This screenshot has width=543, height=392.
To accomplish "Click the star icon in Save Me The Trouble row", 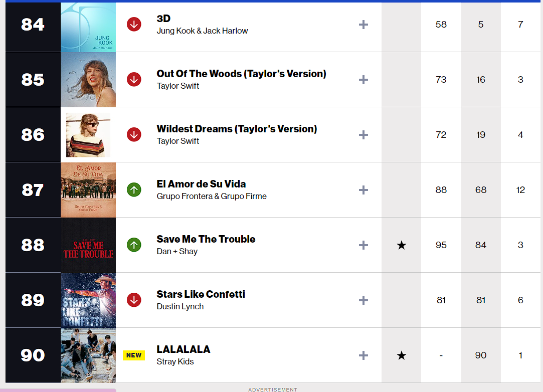I will [x=401, y=245].
